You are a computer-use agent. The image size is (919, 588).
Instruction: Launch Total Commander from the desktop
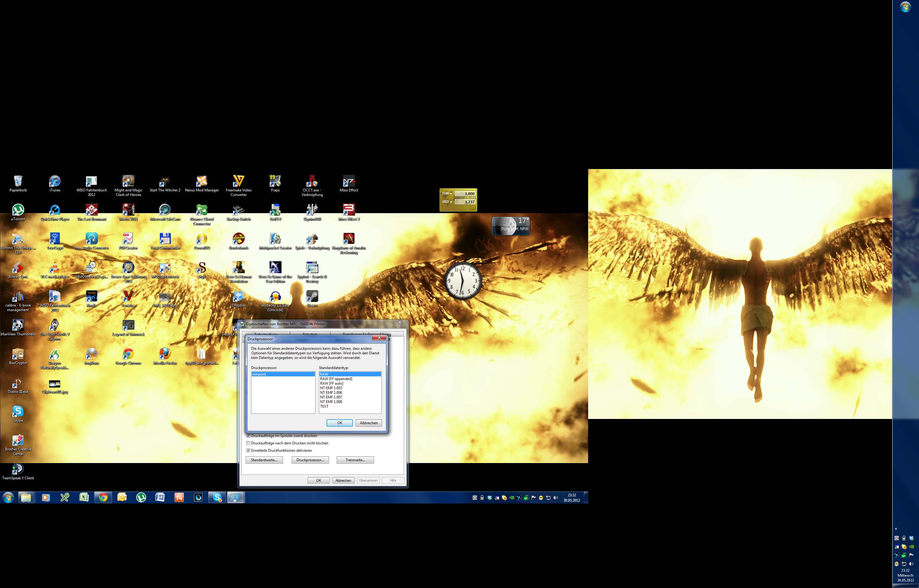tap(165, 239)
